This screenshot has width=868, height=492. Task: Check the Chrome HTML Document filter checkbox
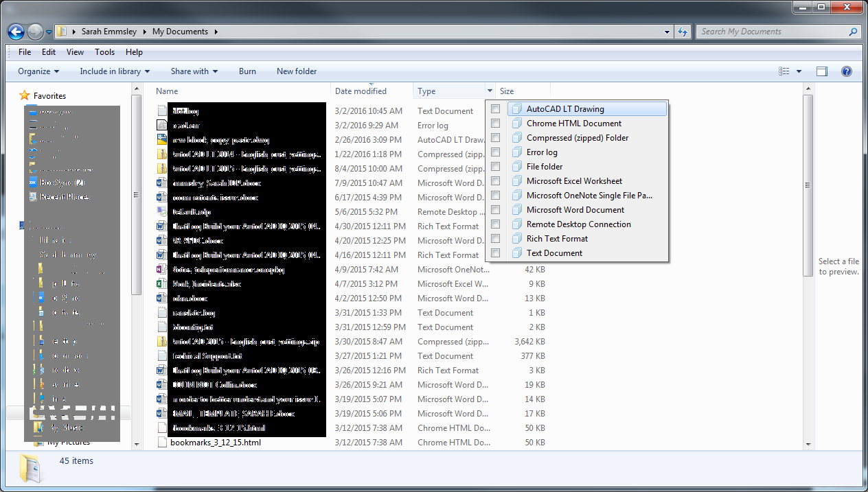click(x=495, y=124)
